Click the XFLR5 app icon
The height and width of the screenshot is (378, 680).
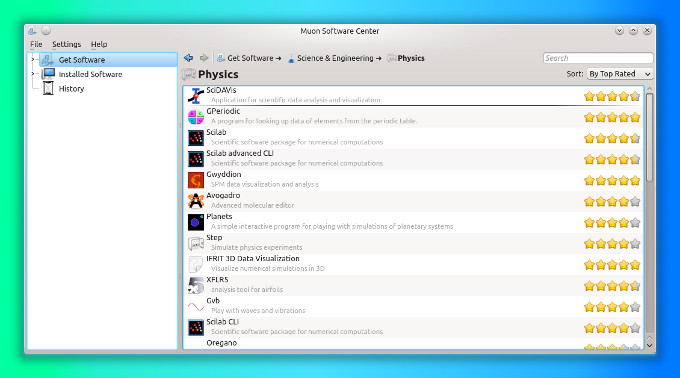[196, 286]
